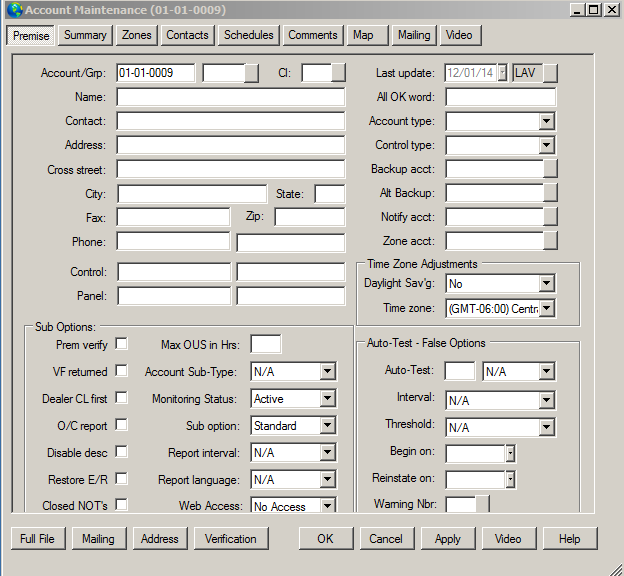Enable the VF returned checkbox
The width and height of the screenshot is (624, 576).
[121, 371]
